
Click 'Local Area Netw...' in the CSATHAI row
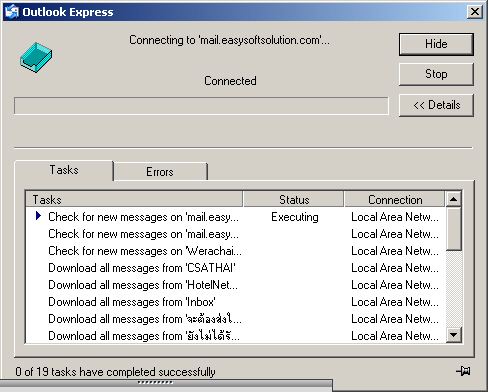point(395,268)
